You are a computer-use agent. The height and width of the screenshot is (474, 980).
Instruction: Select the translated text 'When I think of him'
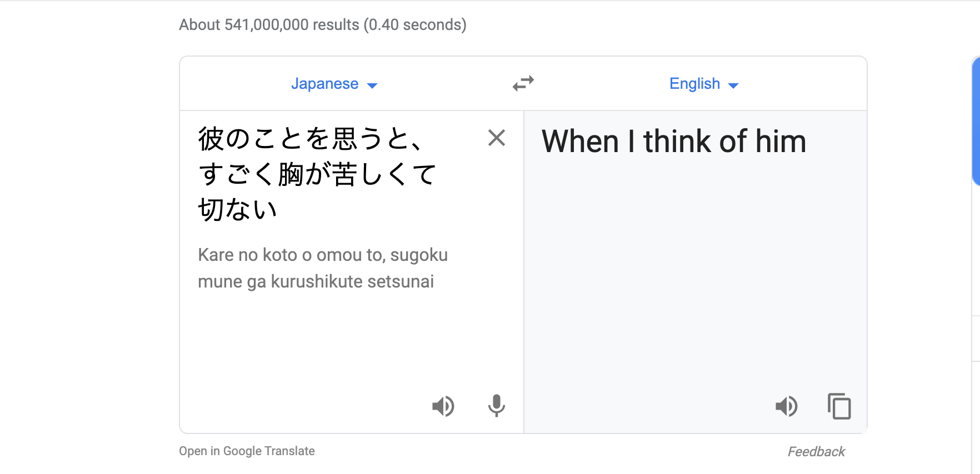point(674,141)
